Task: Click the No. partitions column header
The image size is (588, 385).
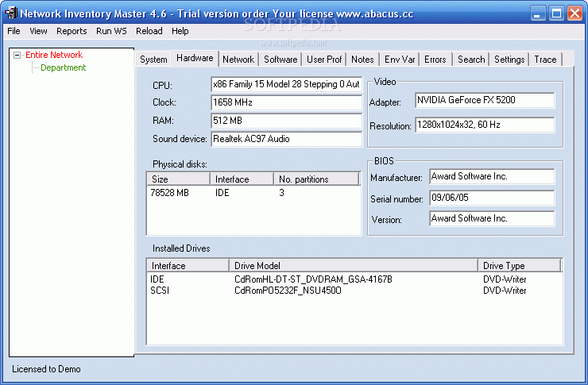Action: click(317, 179)
